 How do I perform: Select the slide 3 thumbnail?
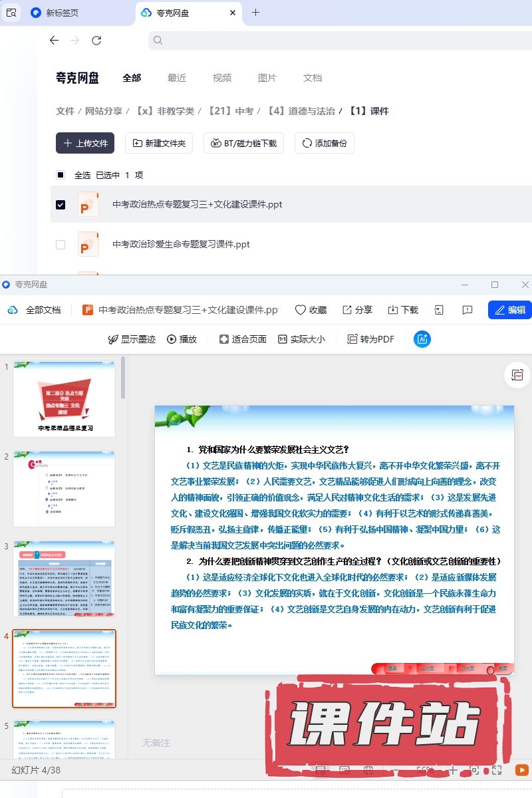(64, 579)
